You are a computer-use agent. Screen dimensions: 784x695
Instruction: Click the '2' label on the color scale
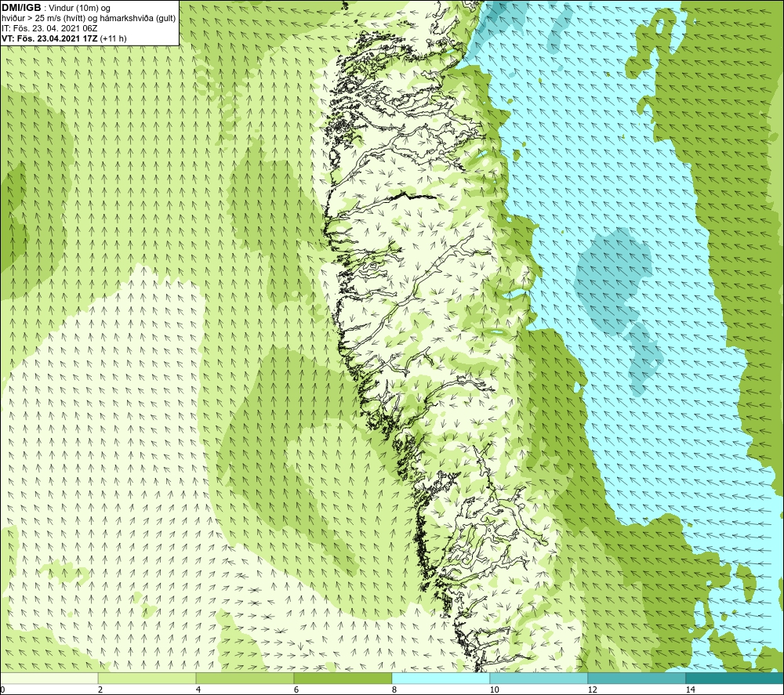pyautogui.click(x=100, y=690)
